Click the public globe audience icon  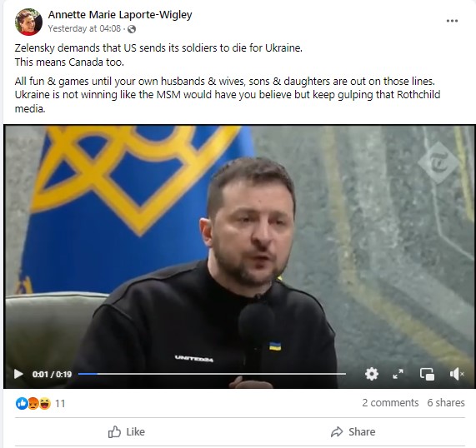pyautogui.click(x=132, y=29)
